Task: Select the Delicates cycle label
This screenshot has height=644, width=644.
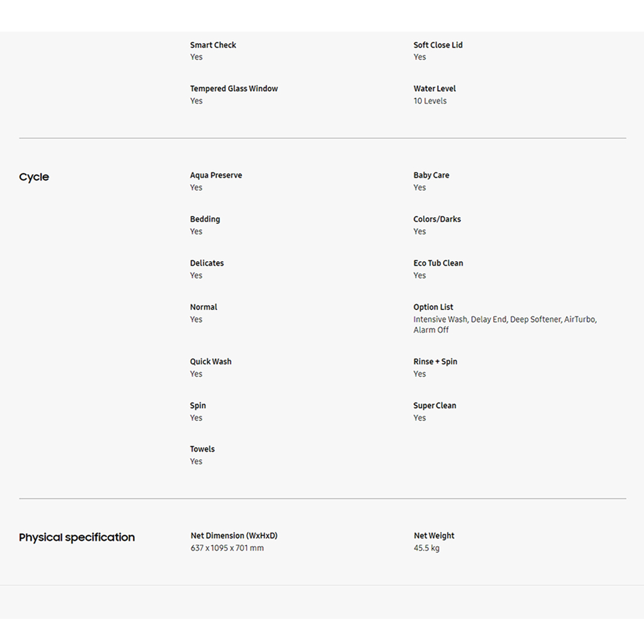Action: coord(207,263)
